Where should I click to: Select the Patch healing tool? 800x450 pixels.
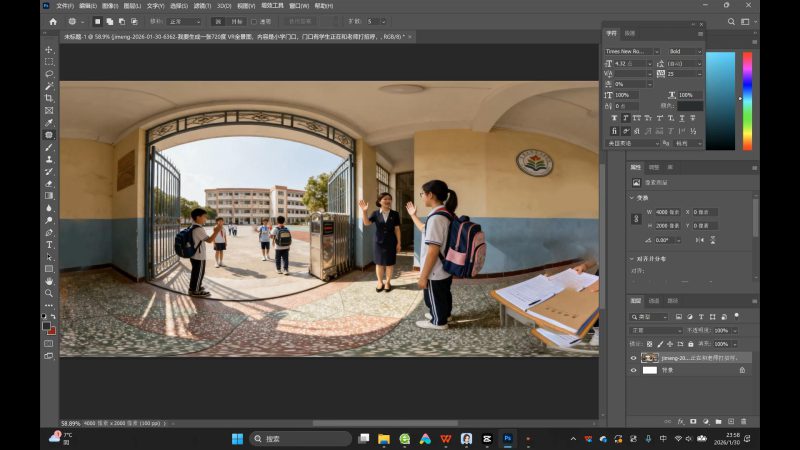(49, 135)
